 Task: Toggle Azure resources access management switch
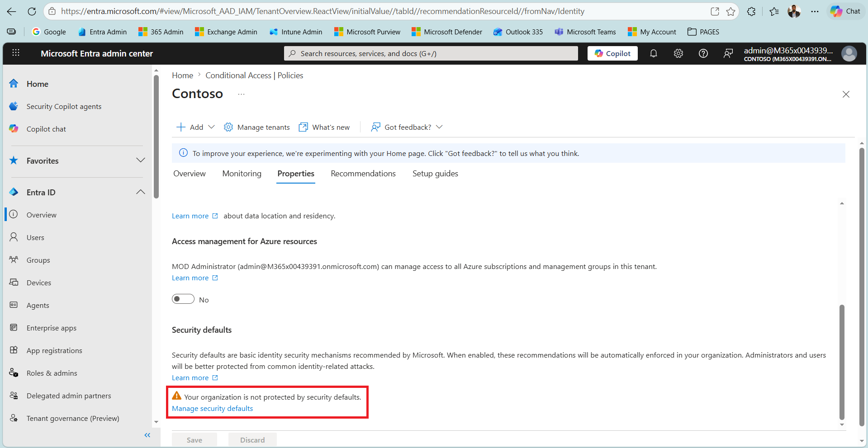183,299
